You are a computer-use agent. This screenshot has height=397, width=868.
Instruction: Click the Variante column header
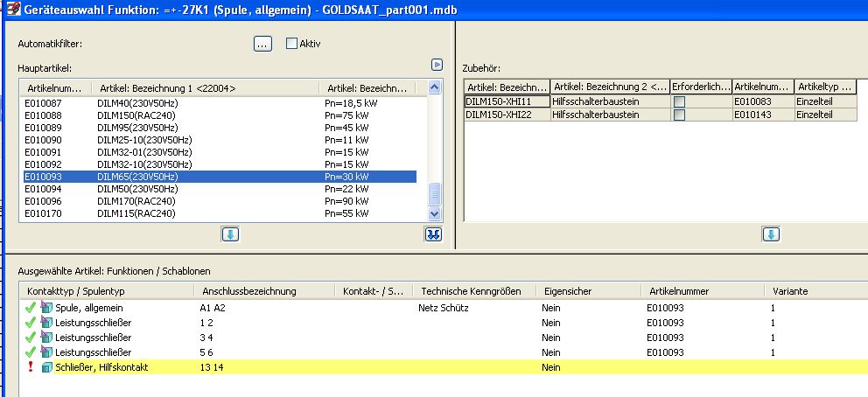(816, 291)
